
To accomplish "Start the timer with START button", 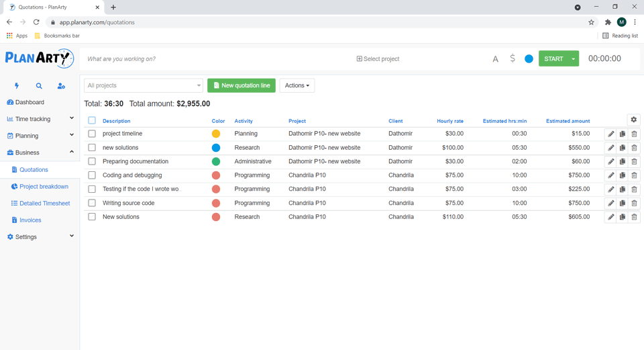I will pos(553,58).
